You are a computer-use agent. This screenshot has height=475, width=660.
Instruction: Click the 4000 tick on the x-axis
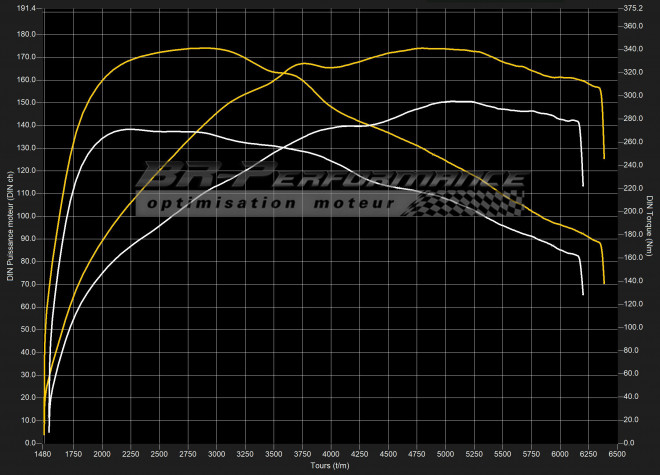pos(331,454)
